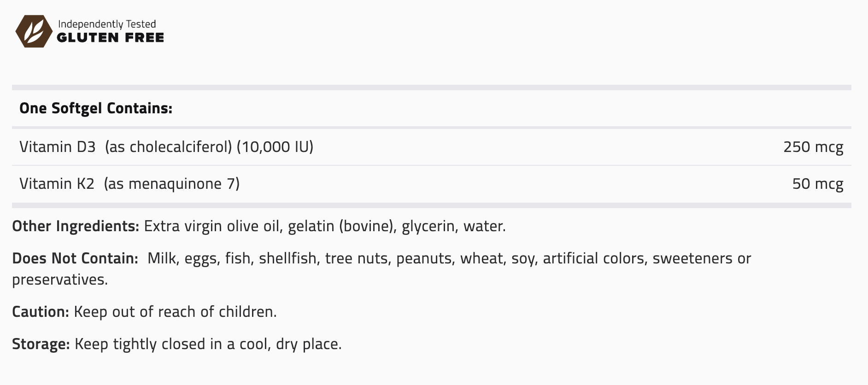Image resolution: width=868 pixels, height=385 pixels.
Task: Click the "(10,000 IU)" text
Action: (275, 147)
